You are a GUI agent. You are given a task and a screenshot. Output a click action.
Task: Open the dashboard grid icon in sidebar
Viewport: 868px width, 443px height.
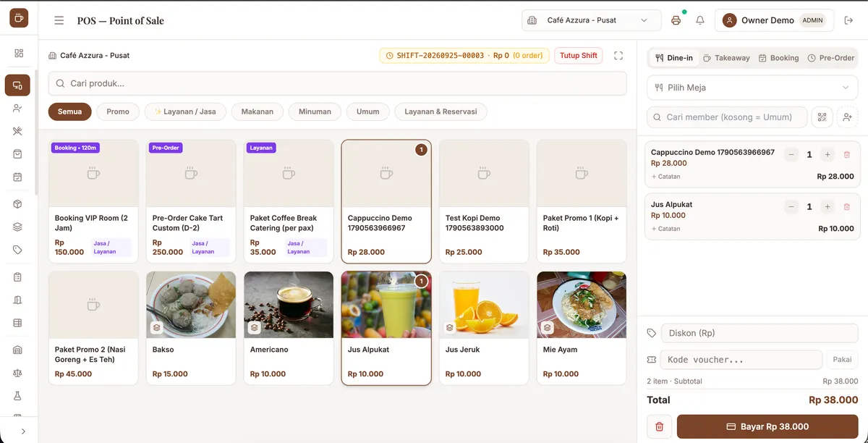pyautogui.click(x=19, y=53)
